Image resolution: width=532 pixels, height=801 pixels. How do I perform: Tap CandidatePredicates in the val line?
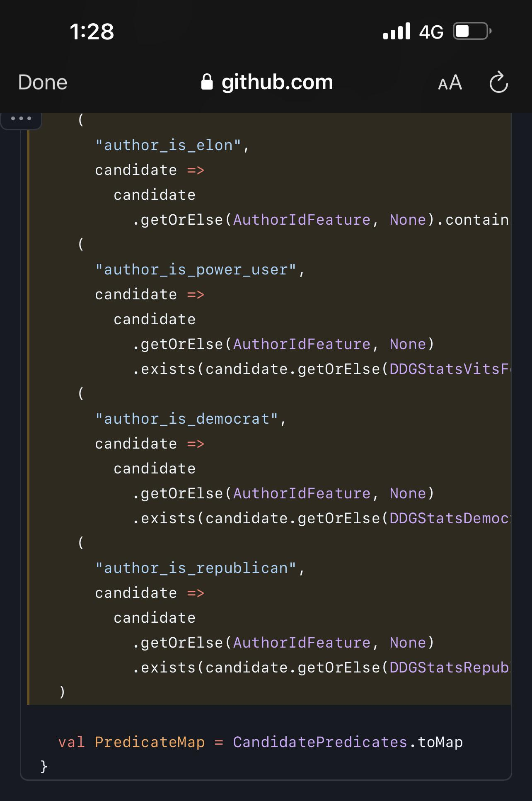point(320,742)
